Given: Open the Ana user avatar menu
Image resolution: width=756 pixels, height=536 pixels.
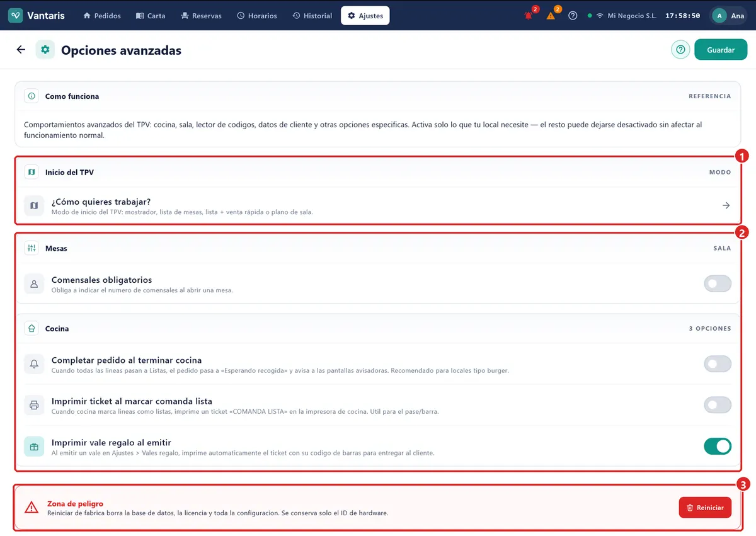Looking at the screenshot, I should coord(729,16).
